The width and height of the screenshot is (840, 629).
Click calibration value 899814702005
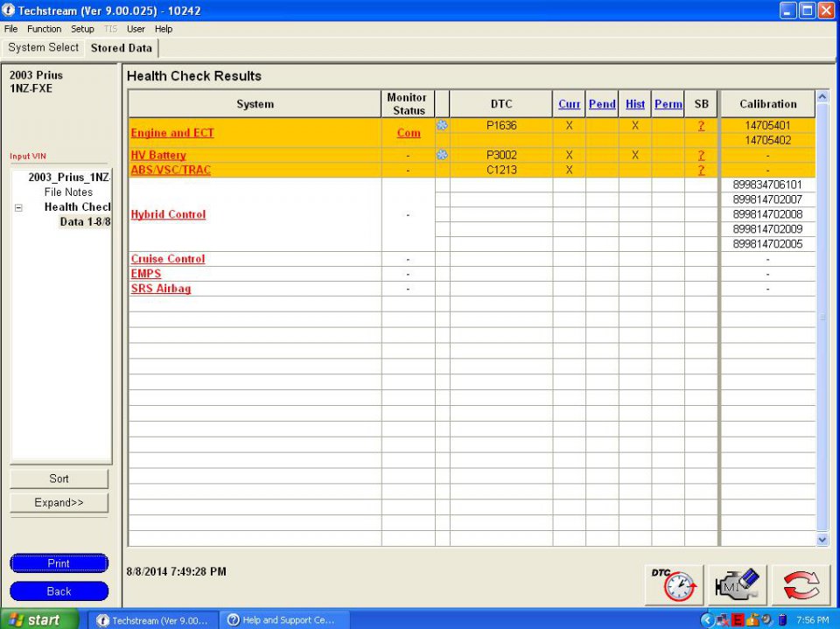[x=767, y=244]
